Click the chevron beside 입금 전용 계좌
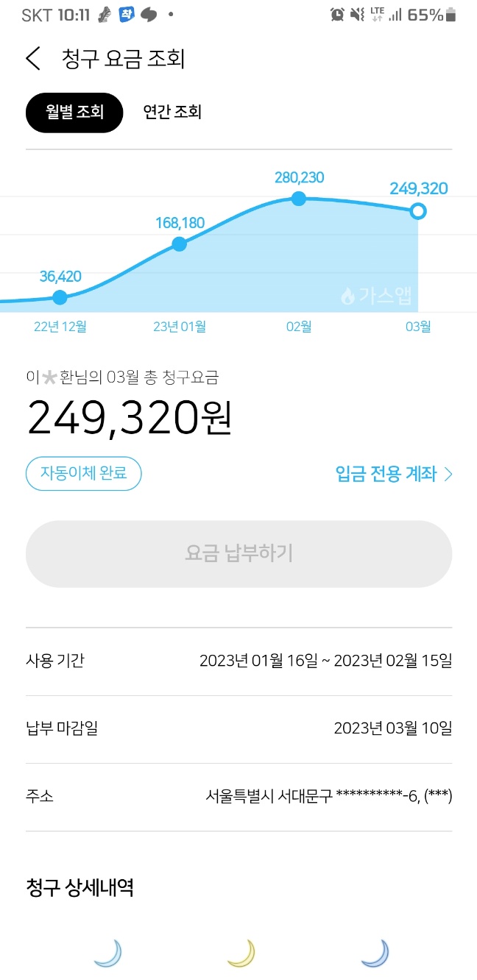This screenshot has height=980, width=477. tap(448, 475)
